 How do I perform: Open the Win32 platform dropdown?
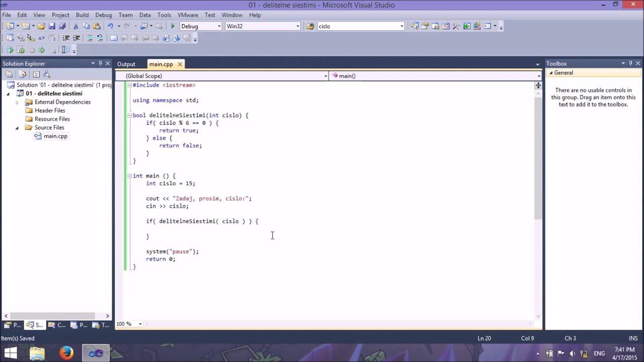click(297, 26)
